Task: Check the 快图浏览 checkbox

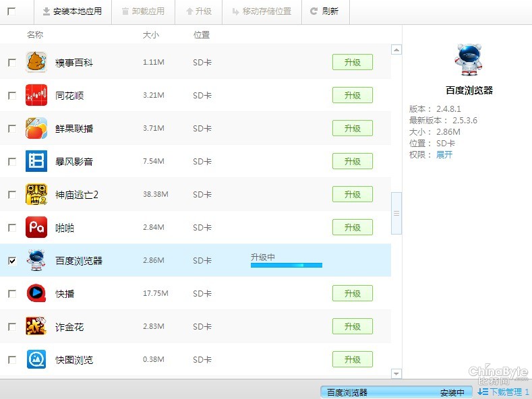Action: (x=12, y=359)
